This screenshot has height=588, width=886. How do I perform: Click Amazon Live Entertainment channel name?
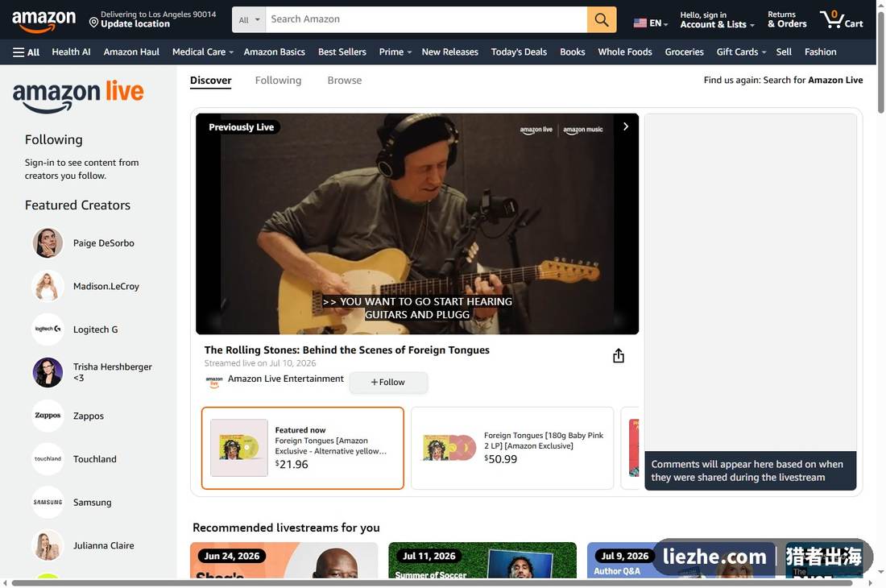286,379
